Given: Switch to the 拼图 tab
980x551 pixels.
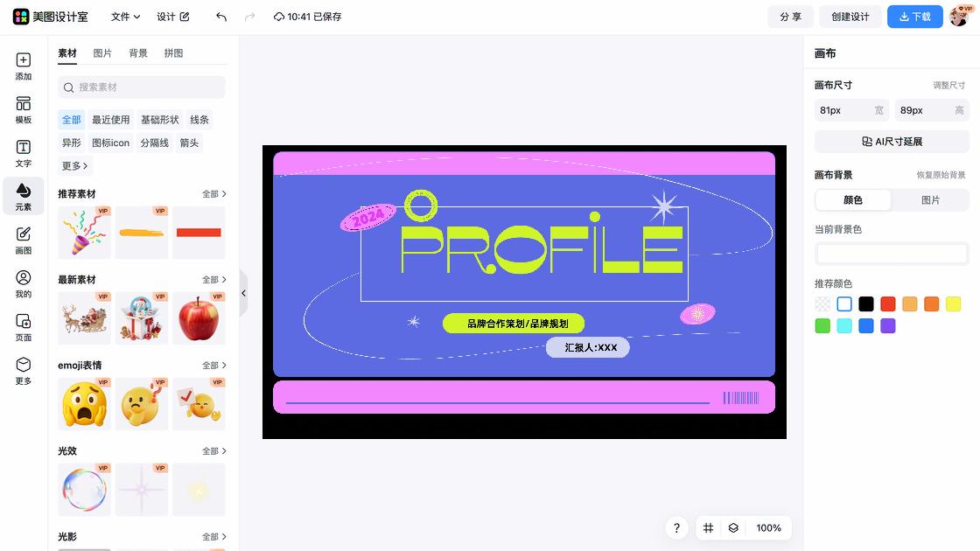Looking at the screenshot, I should pos(174,53).
